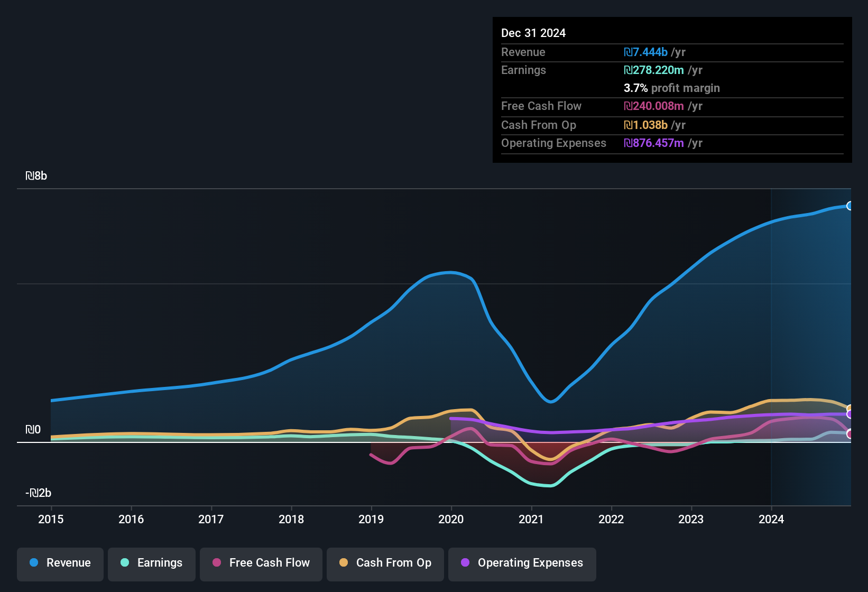This screenshot has height=592, width=868.
Task: Click the Free Cash Flow row label in tooltip
Action: (541, 106)
